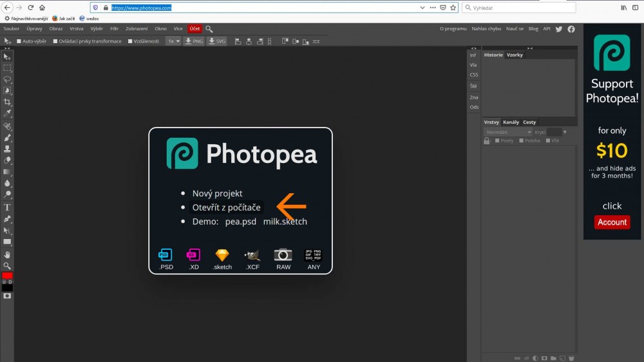This screenshot has height=362, width=644.
Task: Switch to the Kanály tab
Action: pyautogui.click(x=511, y=122)
